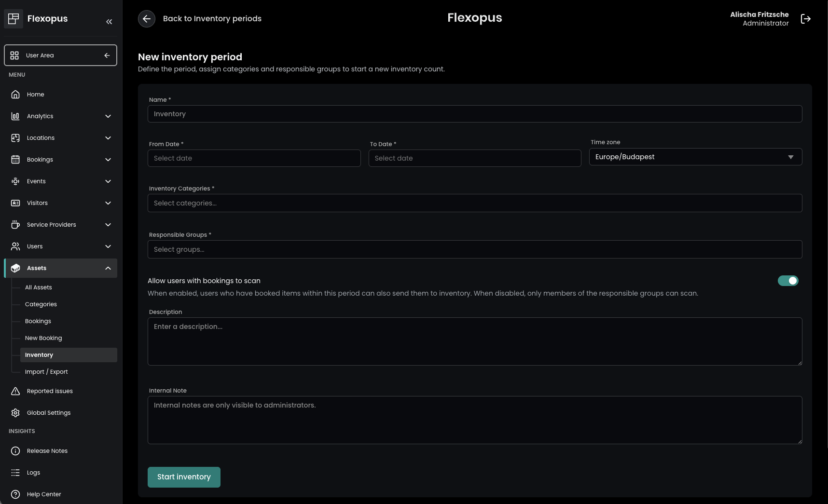
Task: Click the Events broadcast icon
Action: pyautogui.click(x=15, y=181)
